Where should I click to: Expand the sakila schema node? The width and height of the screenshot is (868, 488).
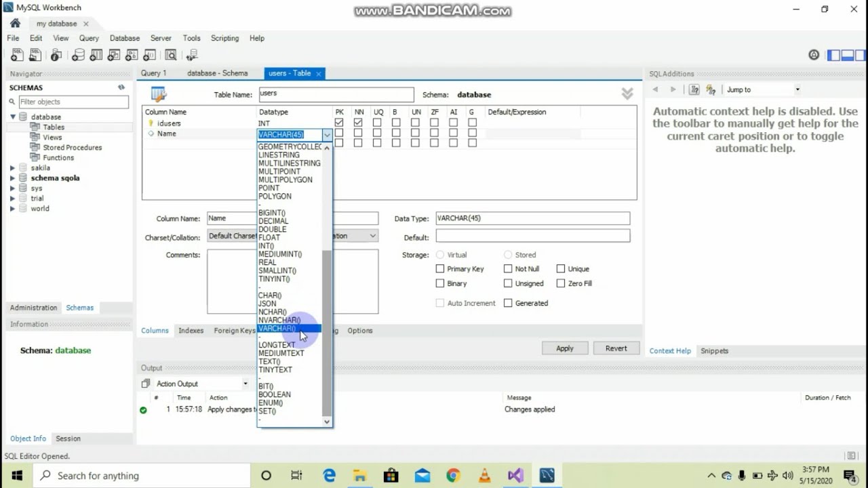point(12,167)
